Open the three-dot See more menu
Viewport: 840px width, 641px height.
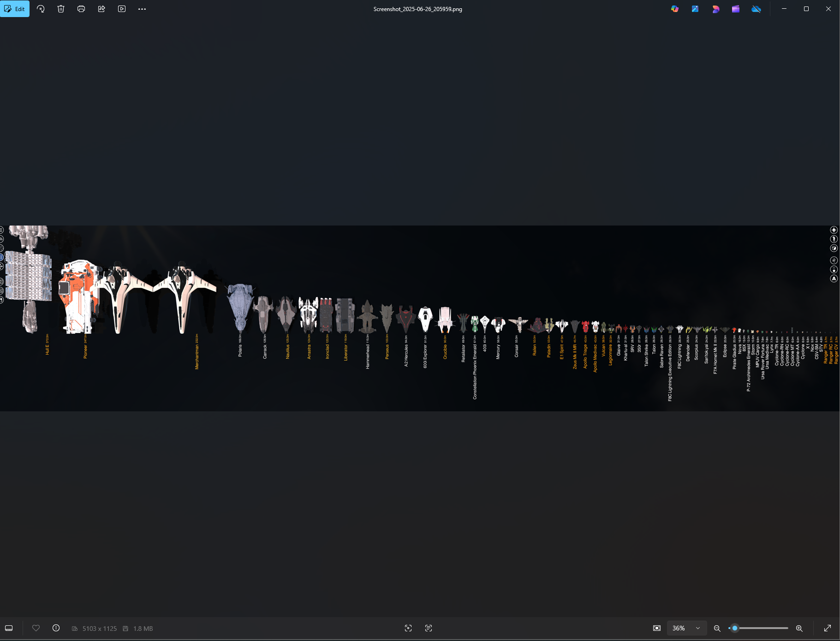point(142,9)
